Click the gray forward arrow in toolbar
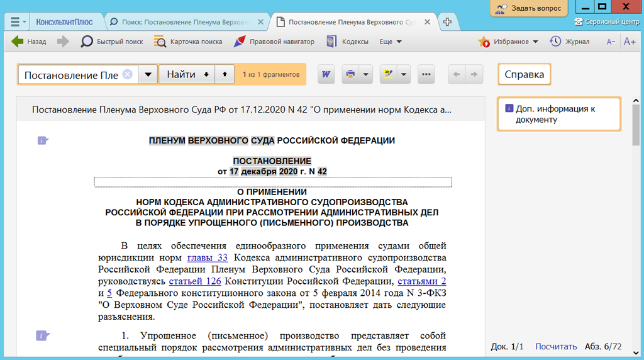 coord(63,42)
